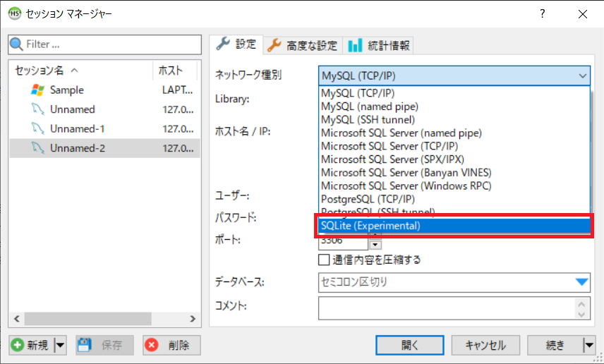Click the floppy disk icon on 保存
The width and height of the screenshot is (604, 364).
pos(85,345)
